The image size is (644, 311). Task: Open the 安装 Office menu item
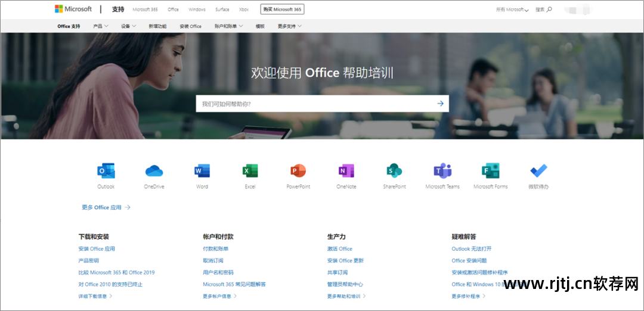(191, 26)
